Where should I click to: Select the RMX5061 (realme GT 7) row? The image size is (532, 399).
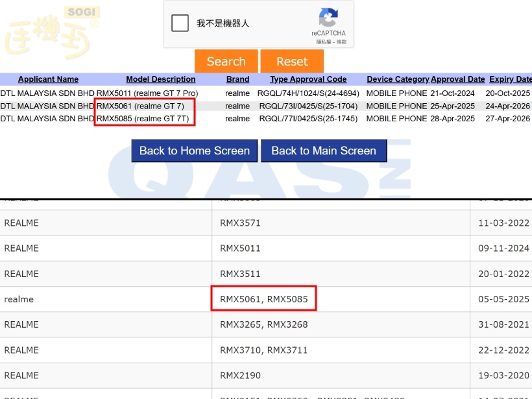[x=140, y=106]
